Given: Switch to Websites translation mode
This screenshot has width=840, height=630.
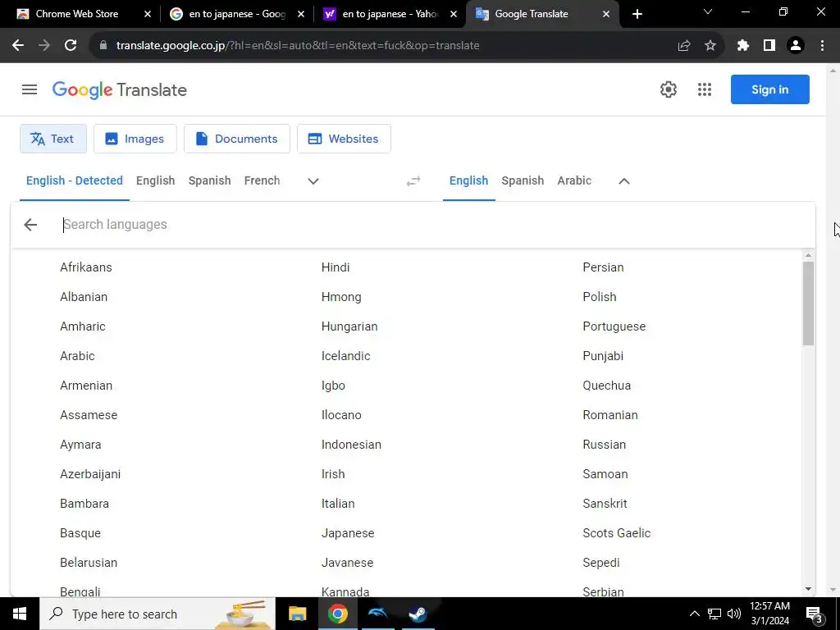Looking at the screenshot, I should tap(344, 139).
